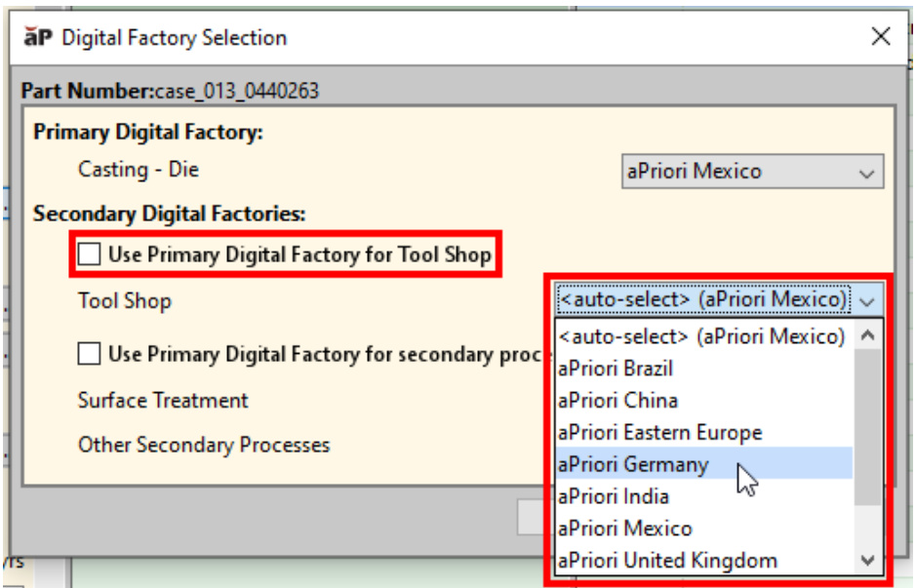The image size is (916, 588).
Task: Collapse the Tool Shop dropdown via its arrow
Action: coord(868,299)
